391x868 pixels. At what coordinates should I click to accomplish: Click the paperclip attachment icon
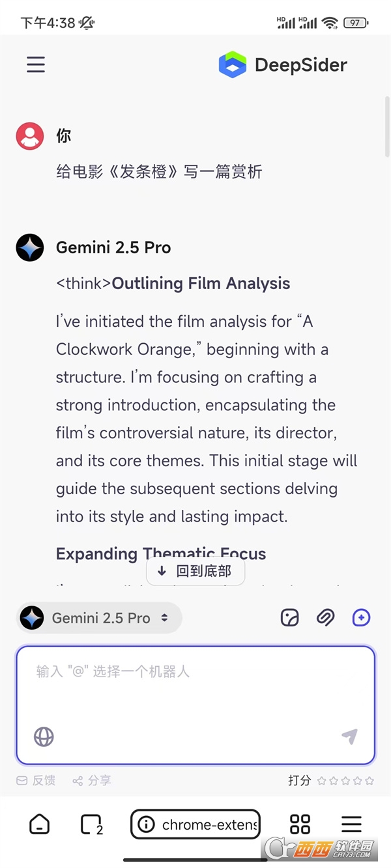pyautogui.click(x=325, y=617)
